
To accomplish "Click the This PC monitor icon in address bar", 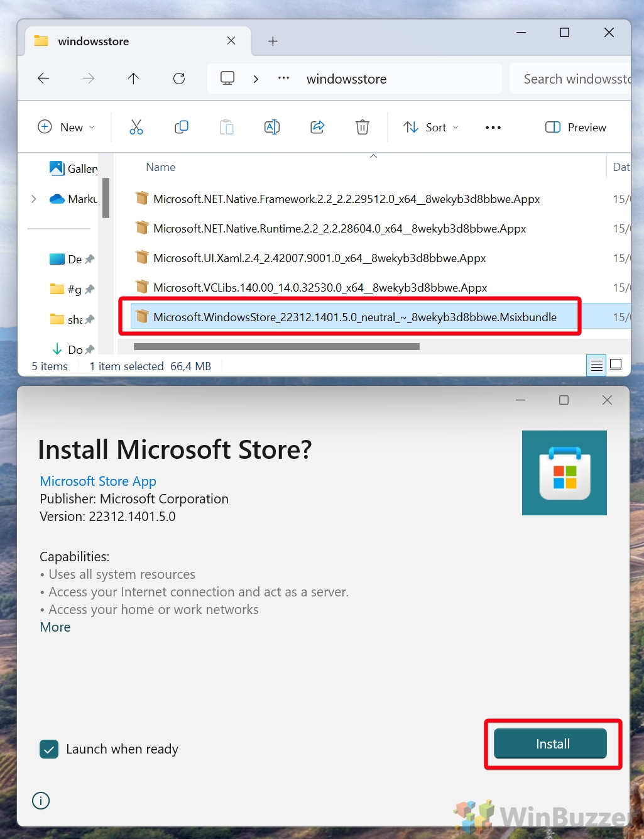I will coord(227,79).
